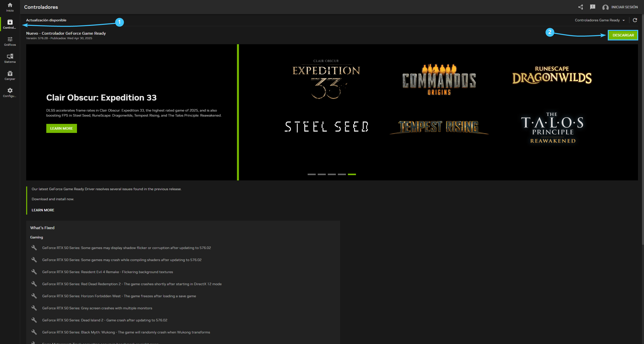Click the 'Controladores' page title

(x=41, y=7)
